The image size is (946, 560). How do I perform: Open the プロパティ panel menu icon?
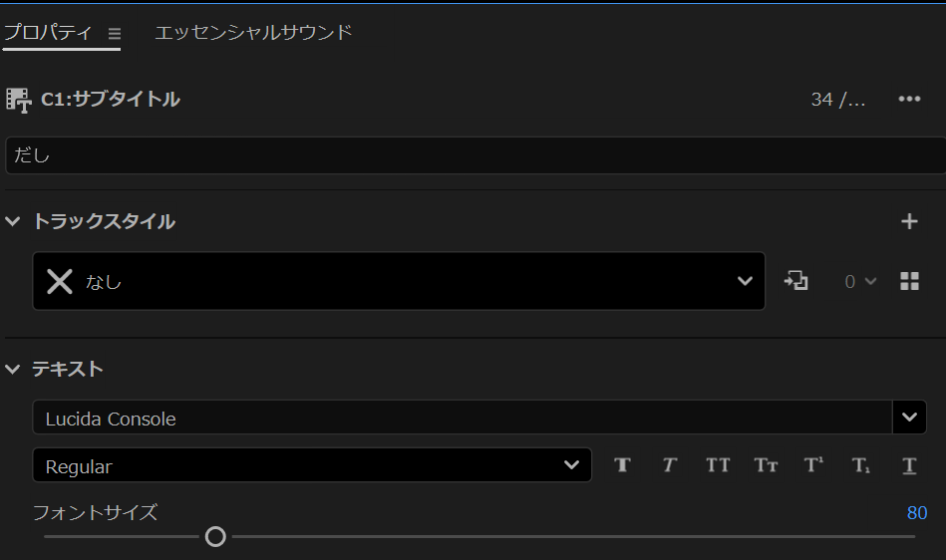pos(114,33)
